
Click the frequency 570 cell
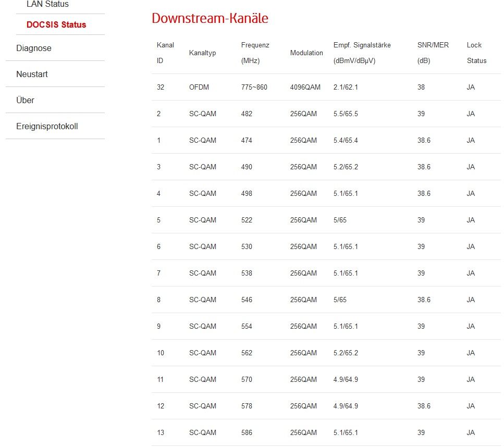[x=247, y=379]
